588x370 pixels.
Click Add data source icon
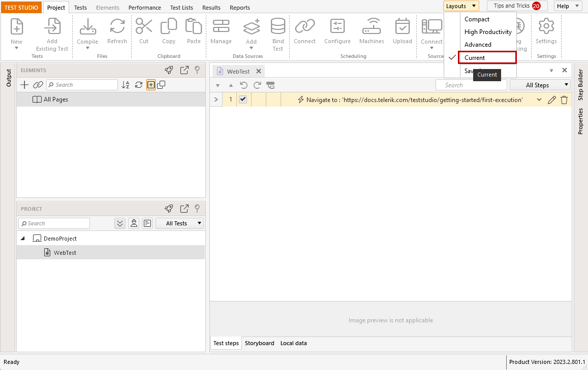(x=251, y=26)
